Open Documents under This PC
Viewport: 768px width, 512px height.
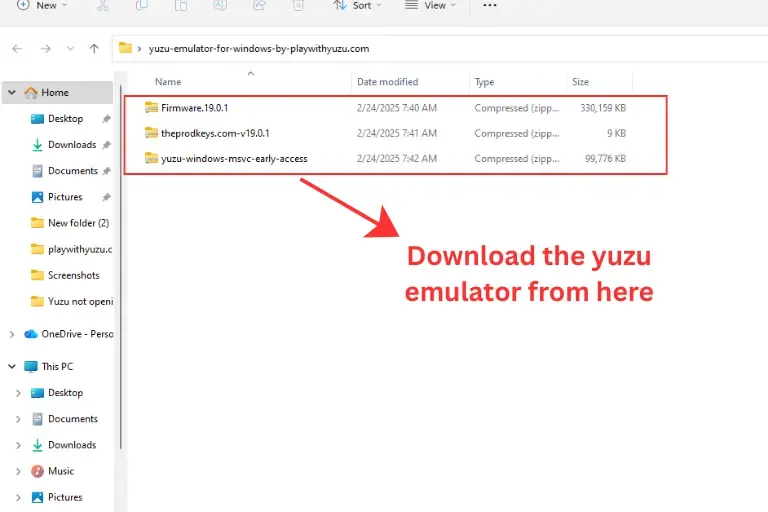click(72, 418)
